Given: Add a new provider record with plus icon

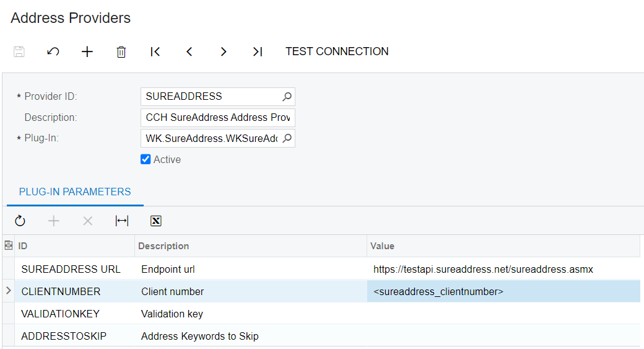Looking at the screenshot, I should [x=87, y=52].
